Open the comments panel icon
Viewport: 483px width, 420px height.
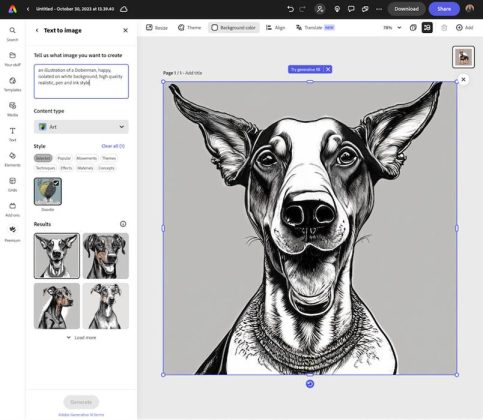click(351, 9)
